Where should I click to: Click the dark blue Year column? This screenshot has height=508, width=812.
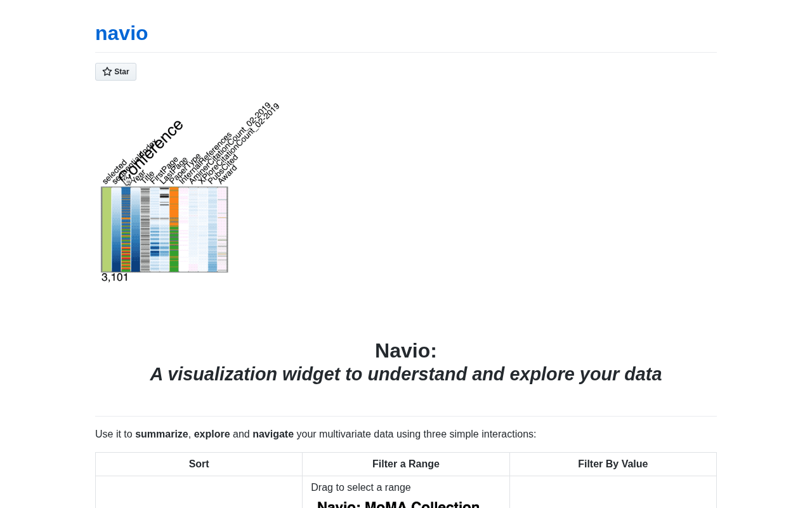[x=136, y=229]
